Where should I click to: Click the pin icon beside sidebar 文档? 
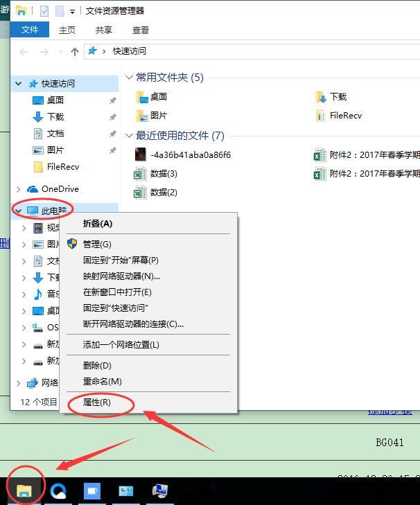coord(112,134)
